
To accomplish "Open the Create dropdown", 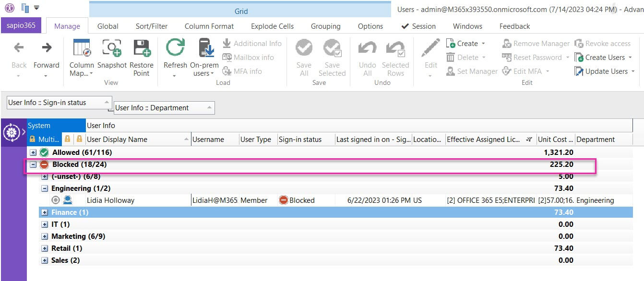I will (x=465, y=44).
